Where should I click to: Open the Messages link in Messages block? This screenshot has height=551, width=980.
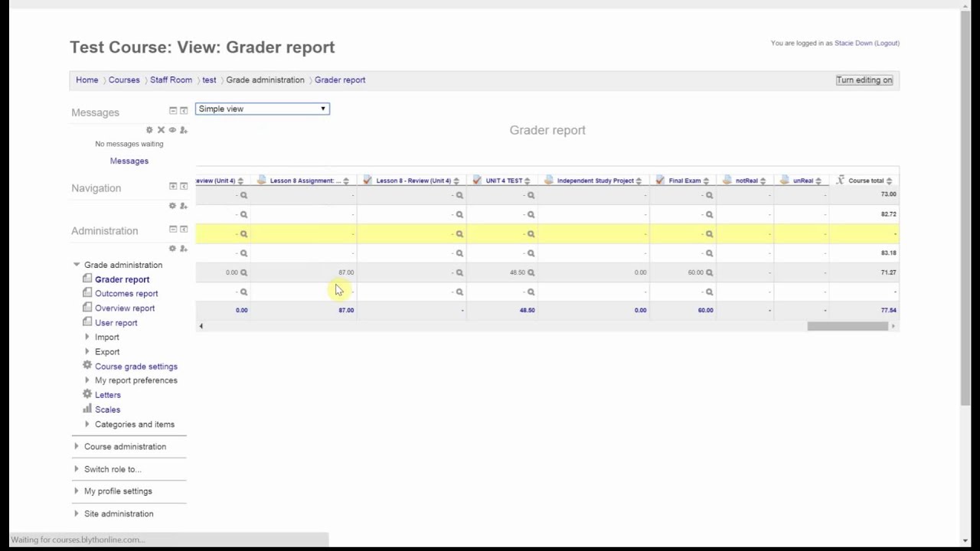[x=129, y=161]
